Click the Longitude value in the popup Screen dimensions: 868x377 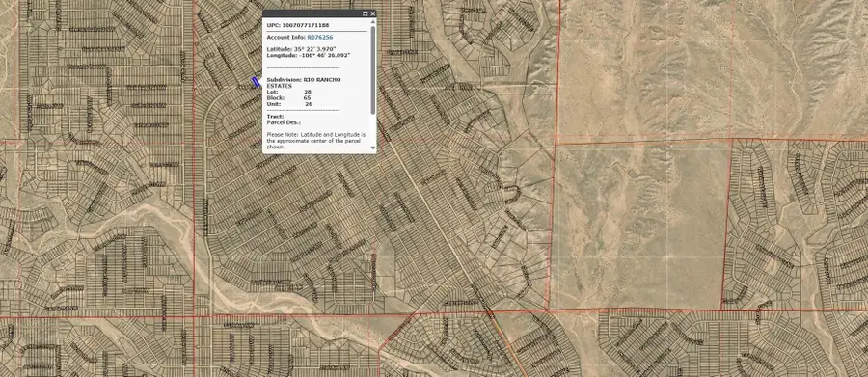(325, 55)
